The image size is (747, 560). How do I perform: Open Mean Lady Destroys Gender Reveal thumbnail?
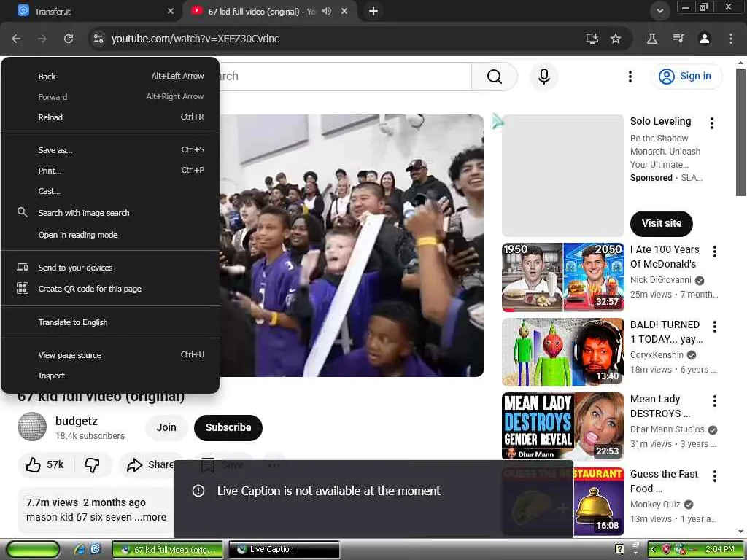[563, 426]
